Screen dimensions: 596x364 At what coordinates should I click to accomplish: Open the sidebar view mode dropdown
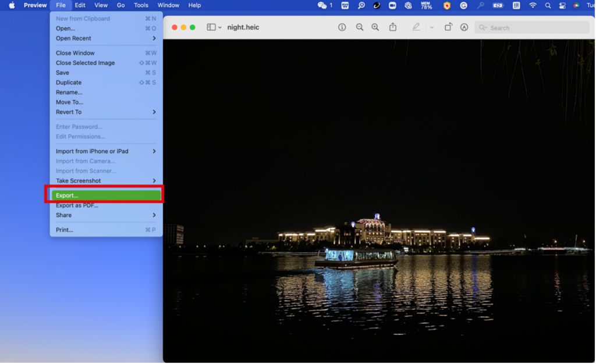click(214, 27)
